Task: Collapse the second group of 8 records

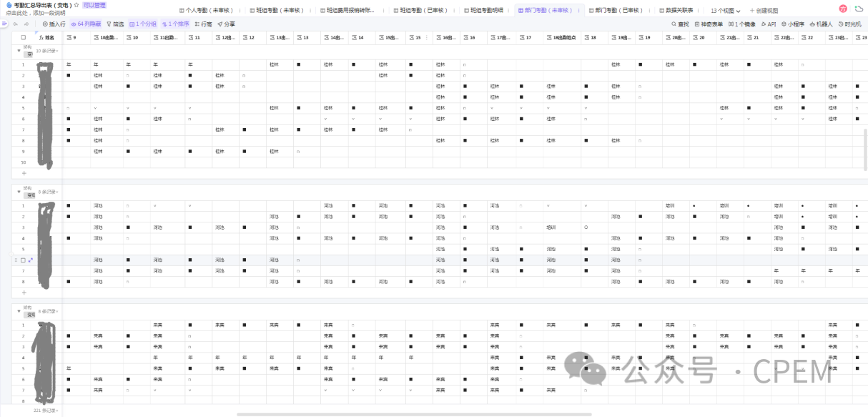Action: click(x=19, y=192)
